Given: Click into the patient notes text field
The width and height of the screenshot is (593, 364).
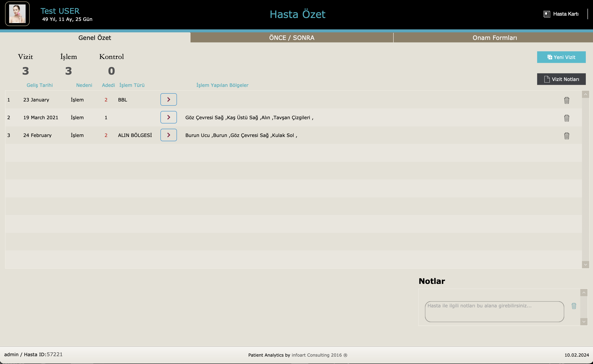Looking at the screenshot, I should click(x=494, y=312).
